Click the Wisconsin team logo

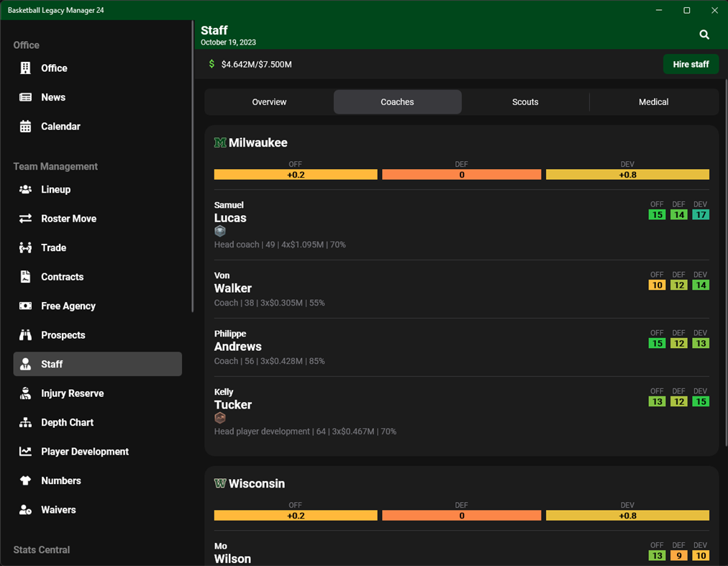[220, 483]
